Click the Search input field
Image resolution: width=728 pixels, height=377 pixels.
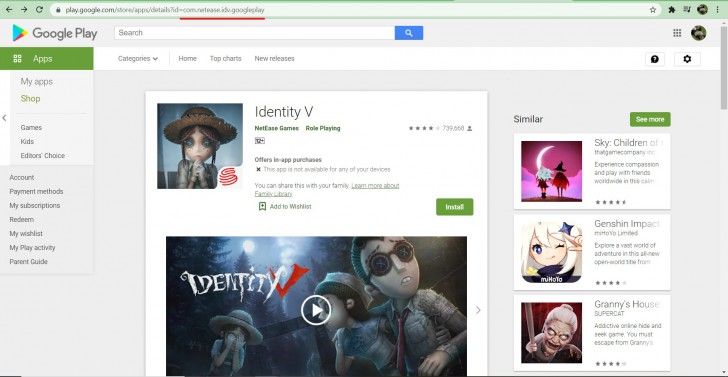point(254,33)
